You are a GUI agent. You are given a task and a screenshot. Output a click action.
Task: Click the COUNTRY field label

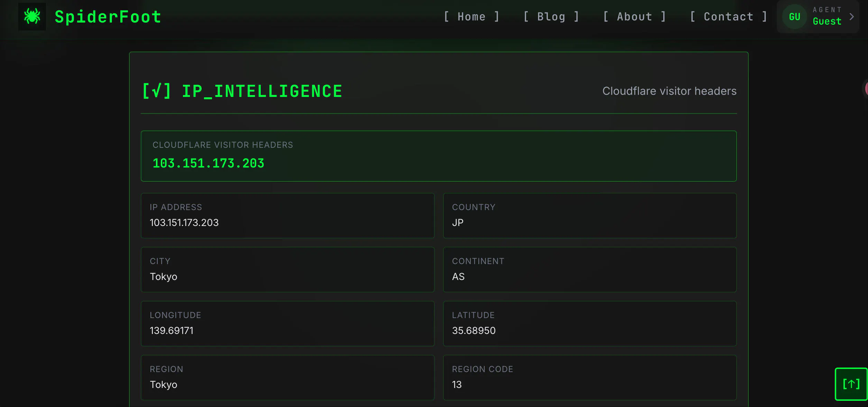473,207
